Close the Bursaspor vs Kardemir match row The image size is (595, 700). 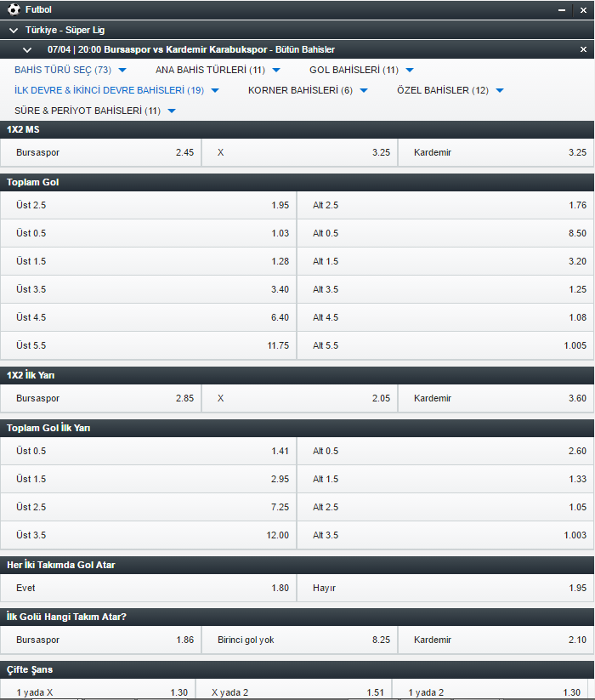583,49
